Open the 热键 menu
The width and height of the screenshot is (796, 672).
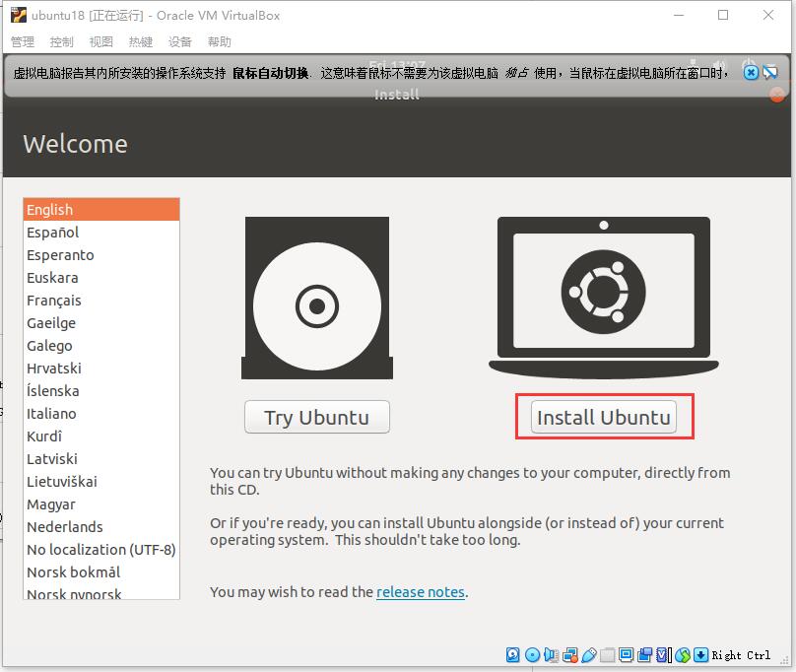141,41
